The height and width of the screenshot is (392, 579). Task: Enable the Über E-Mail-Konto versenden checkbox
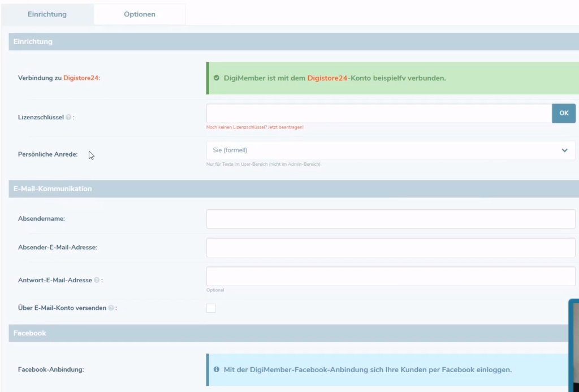(211, 308)
